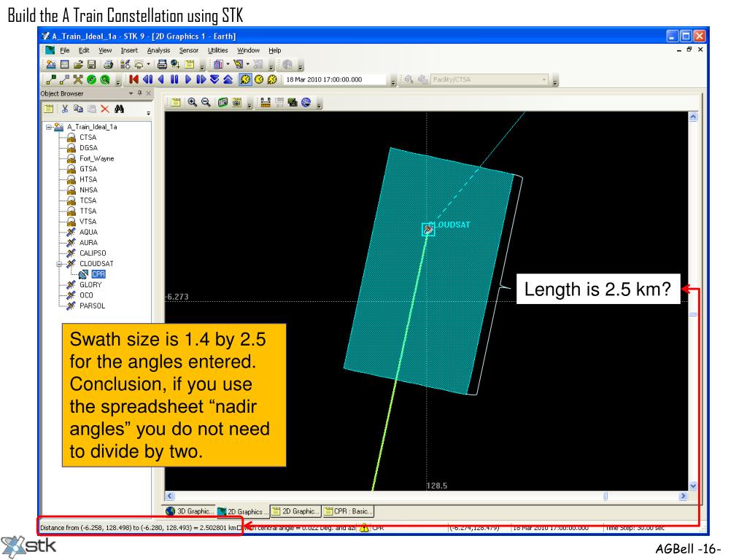Collapse the A_Train_Ideal_1a scenario tree node
747x560 pixels.
49,127
